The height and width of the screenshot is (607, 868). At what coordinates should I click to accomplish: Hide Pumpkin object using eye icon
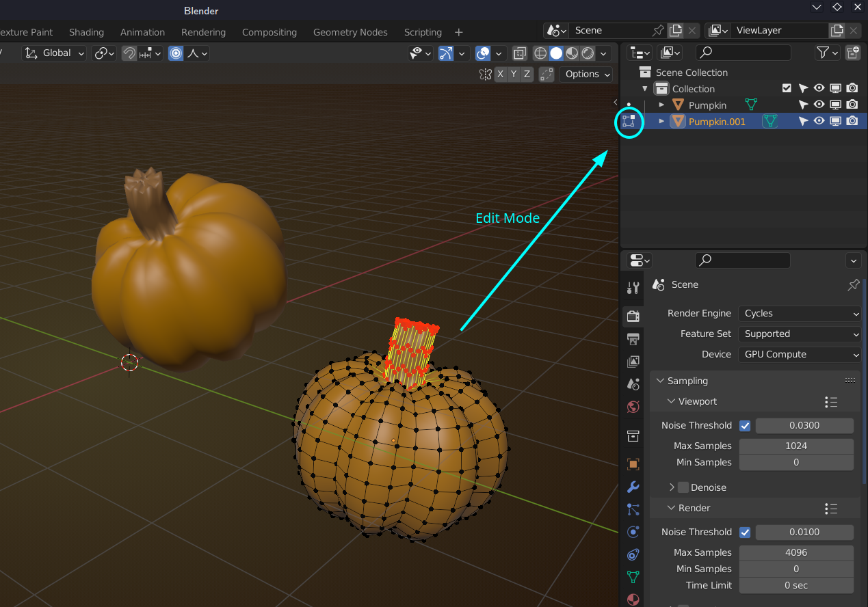click(x=819, y=105)
